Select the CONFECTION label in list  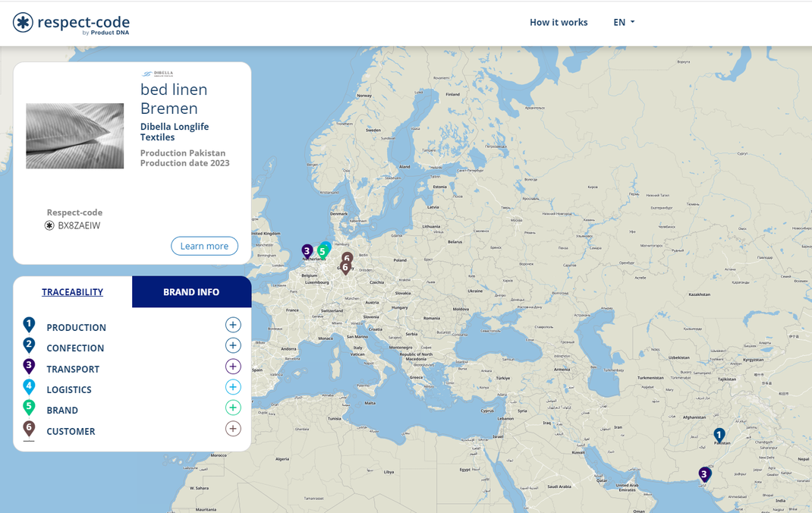(x=75, y=348)
